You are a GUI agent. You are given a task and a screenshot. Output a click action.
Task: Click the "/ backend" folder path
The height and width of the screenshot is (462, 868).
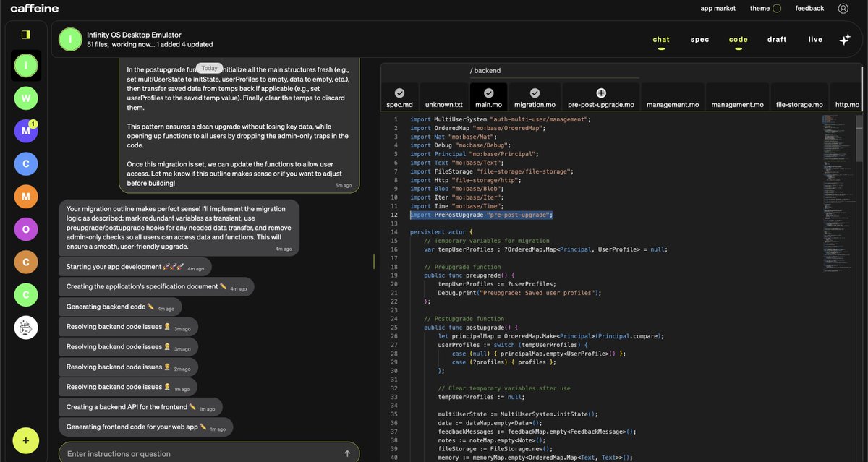(485, 71)
